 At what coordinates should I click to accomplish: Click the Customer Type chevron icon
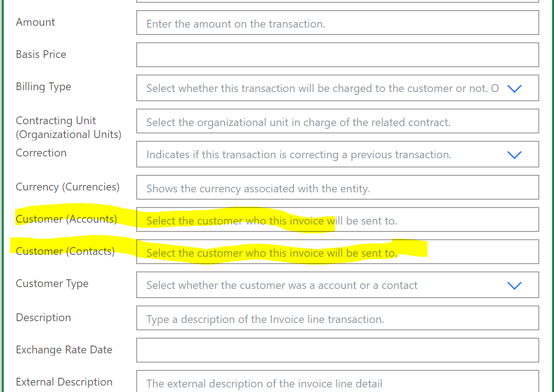coord(514,285)
